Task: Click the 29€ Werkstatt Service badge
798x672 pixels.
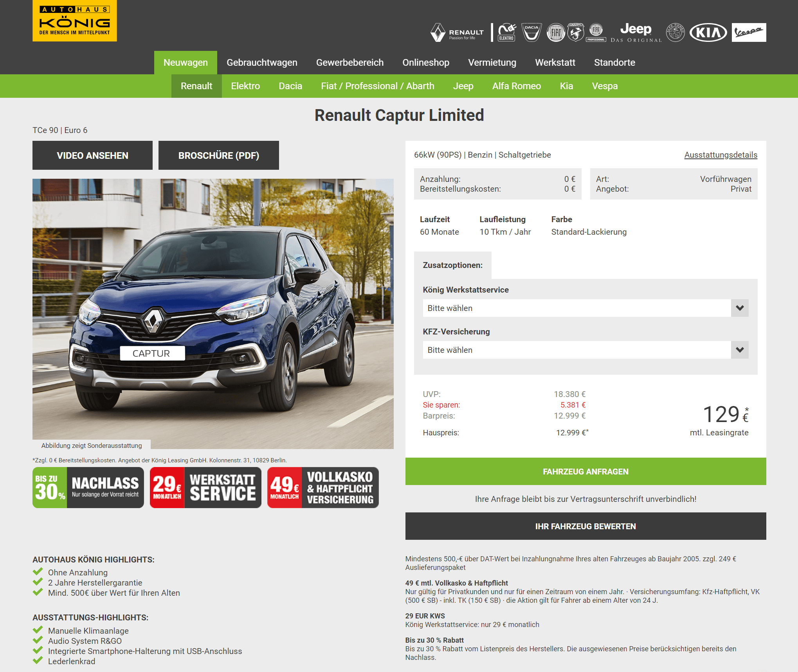Action: click(x=205, y=487)
